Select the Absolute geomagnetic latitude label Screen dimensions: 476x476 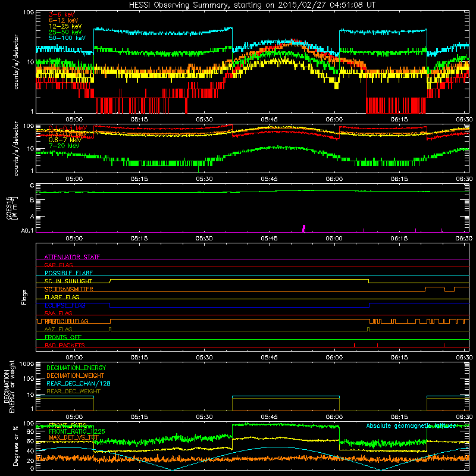click(411, 425)
